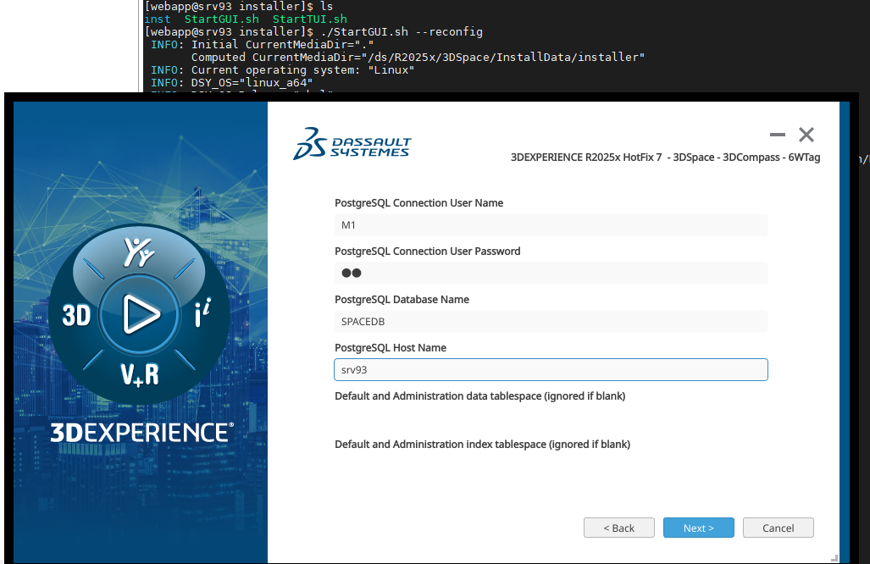Click the Dassault Systemes logo
This screenshot has width=870, height=564.
click(352, 144)
